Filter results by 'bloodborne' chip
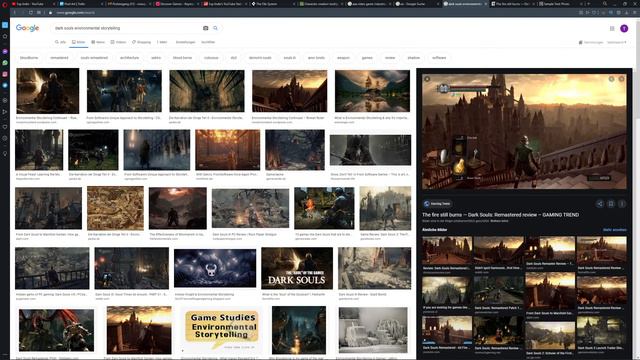This screenshot has height=360, width=640. click(29, 58)
